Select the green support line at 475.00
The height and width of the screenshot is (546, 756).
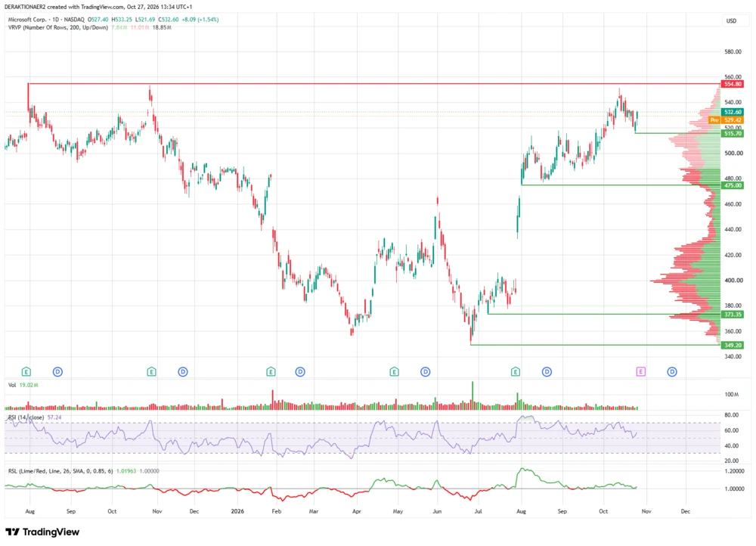pyautogui.click(x=621, y=185)
